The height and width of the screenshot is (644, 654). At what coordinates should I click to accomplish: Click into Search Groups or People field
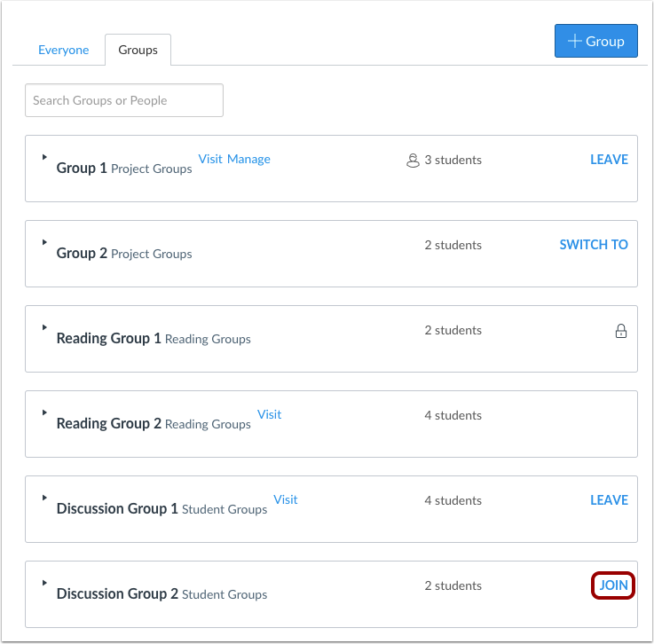(x=124, y=100)
